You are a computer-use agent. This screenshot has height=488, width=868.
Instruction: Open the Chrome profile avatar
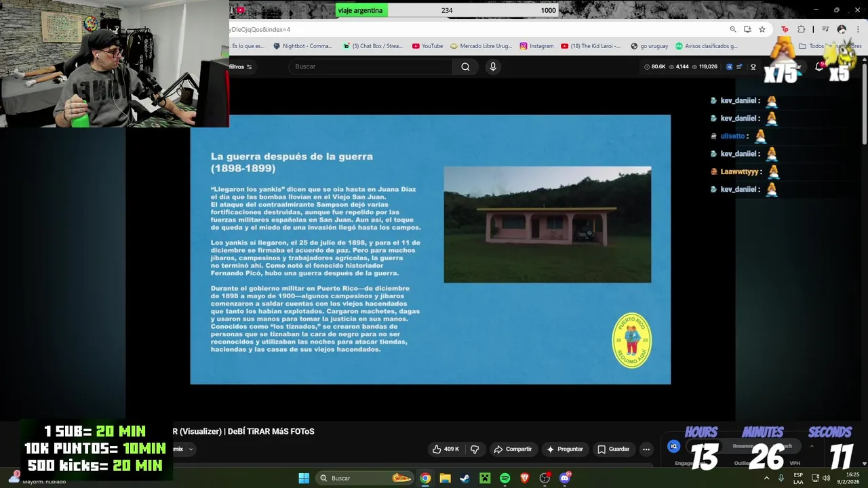pos(842,29)
